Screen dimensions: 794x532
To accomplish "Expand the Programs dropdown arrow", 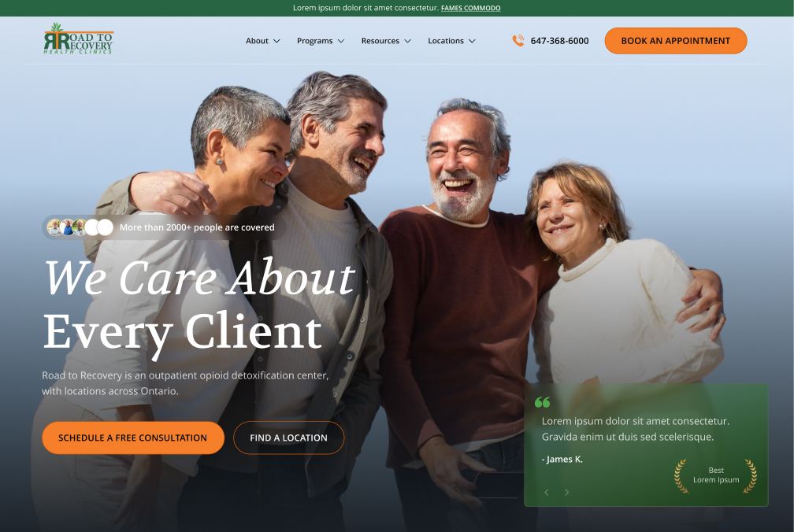I will click(341, 41).
